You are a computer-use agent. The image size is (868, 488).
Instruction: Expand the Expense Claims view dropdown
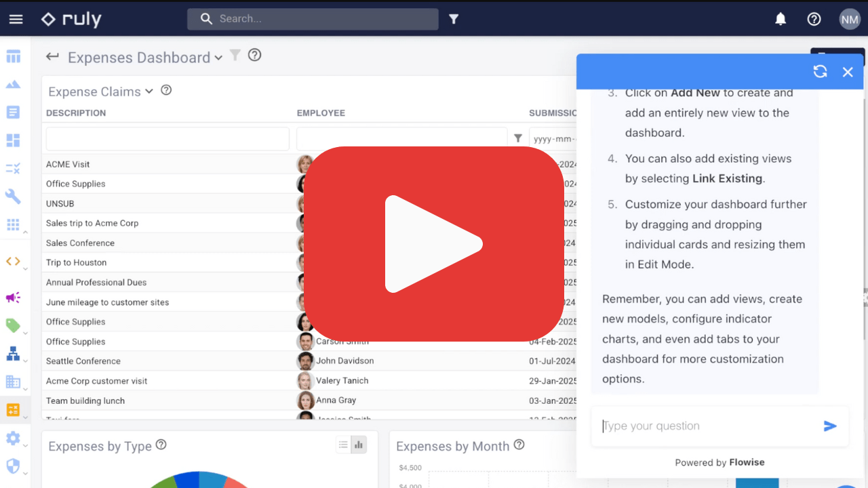point(149,91)
